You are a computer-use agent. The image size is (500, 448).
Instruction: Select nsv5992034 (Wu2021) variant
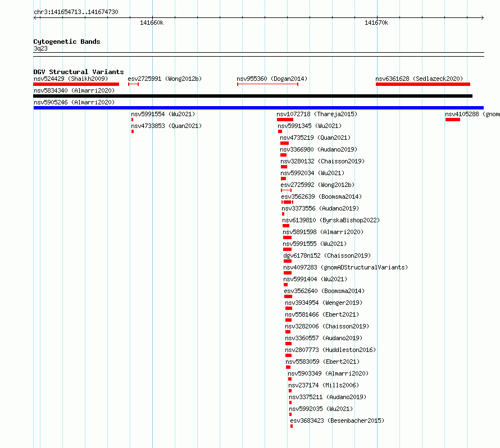(x=312, y=173)
